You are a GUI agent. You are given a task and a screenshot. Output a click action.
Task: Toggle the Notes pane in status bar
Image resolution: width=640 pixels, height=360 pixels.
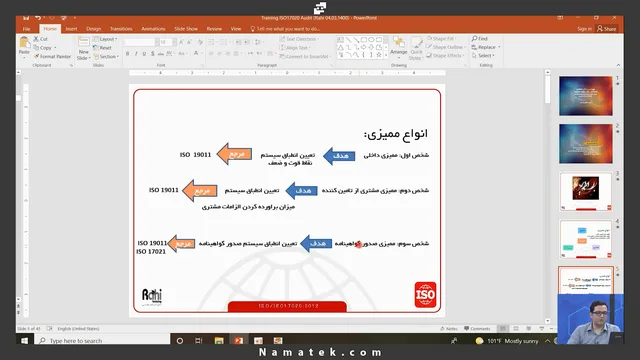click(449, 329)
